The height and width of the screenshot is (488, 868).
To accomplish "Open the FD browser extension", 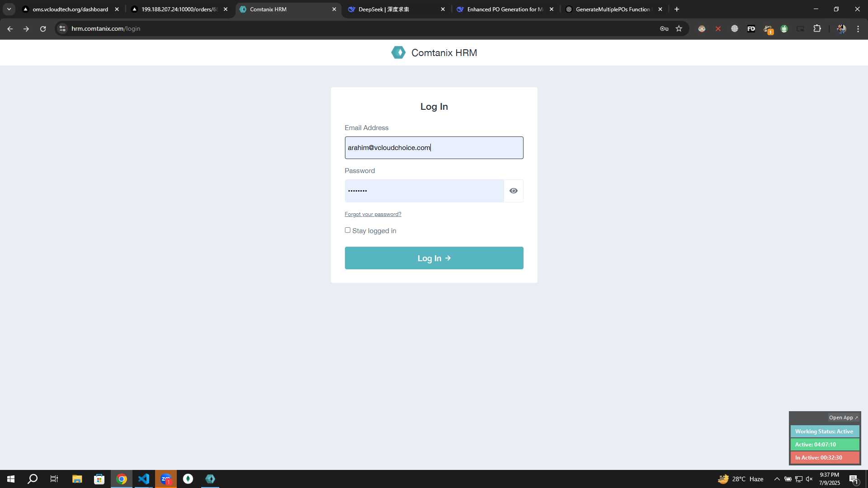I will (751, 28).
